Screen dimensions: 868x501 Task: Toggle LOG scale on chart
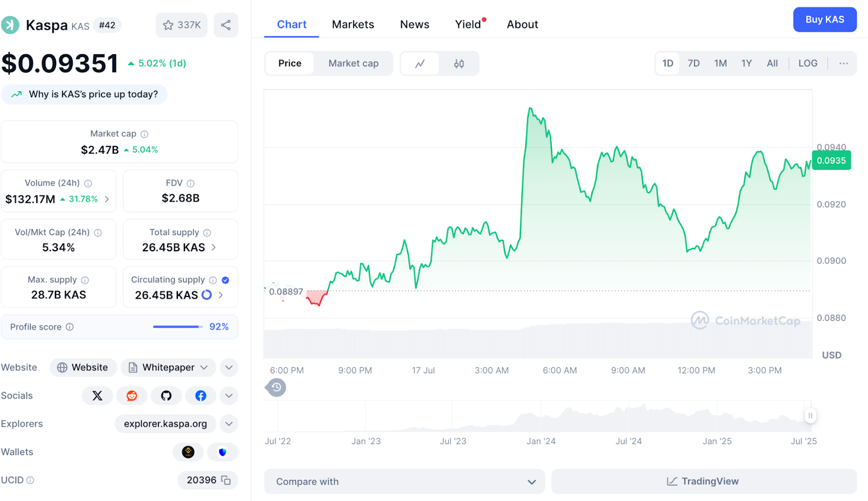click(808, 64)
